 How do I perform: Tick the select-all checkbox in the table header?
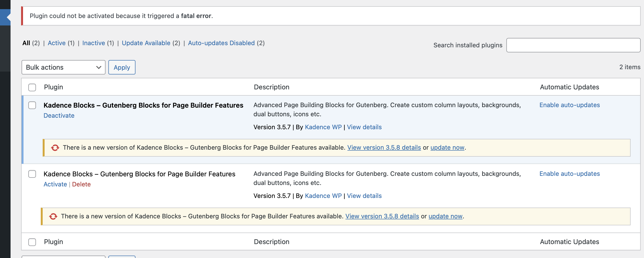[32, 87]
